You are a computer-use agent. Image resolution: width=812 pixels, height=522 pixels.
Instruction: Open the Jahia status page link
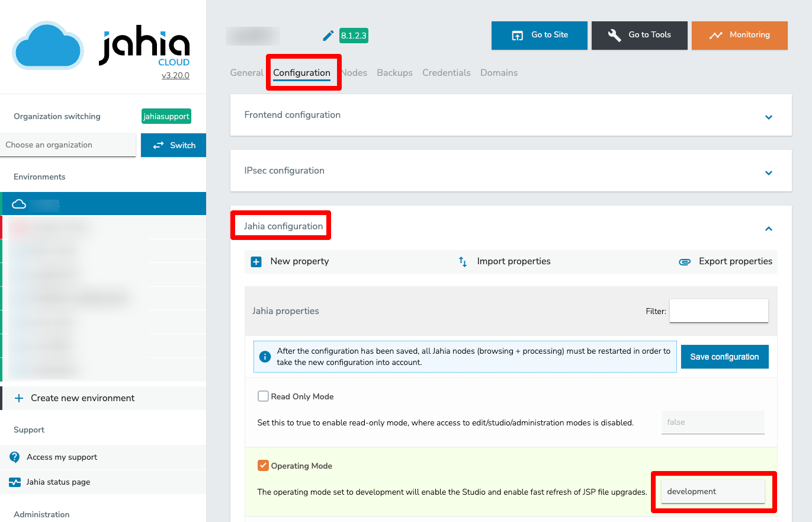tap(58, 482)
